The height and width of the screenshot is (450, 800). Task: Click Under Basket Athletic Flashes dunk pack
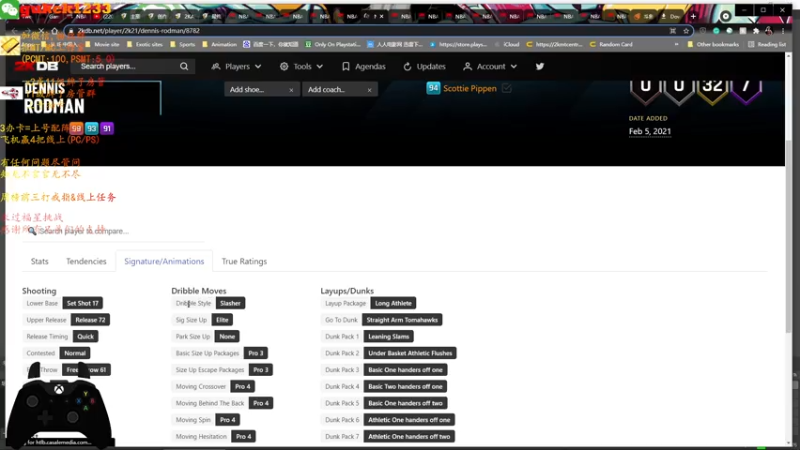click(410, 353)
